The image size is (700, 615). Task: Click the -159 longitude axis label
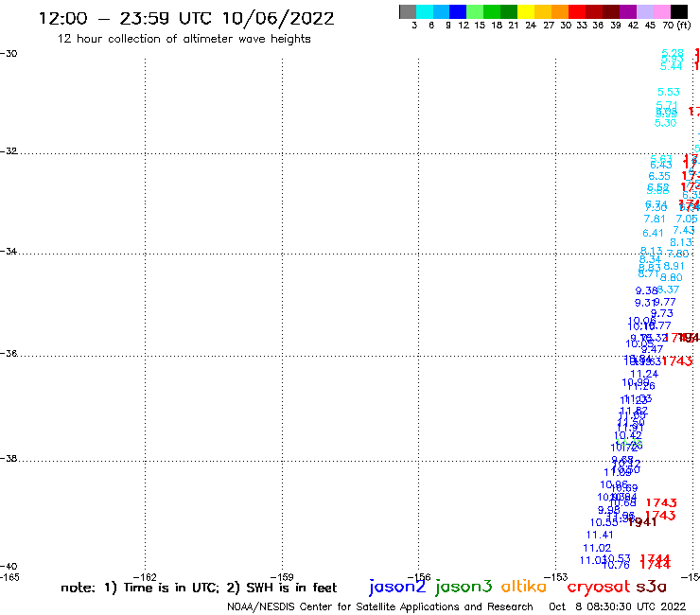(282, 577)
